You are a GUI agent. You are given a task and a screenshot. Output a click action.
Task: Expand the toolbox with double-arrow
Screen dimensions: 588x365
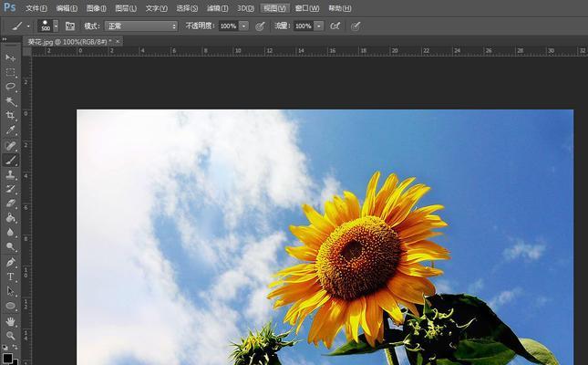tap(5, 39)
